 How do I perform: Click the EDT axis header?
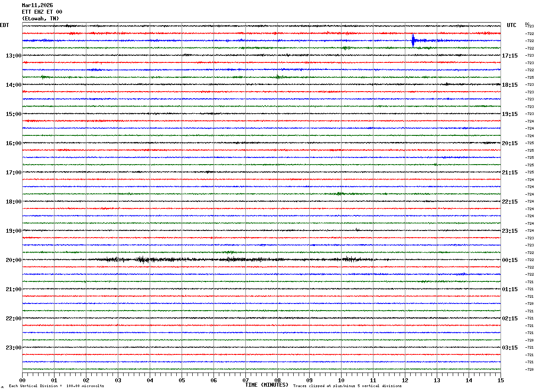click(4, 25)
